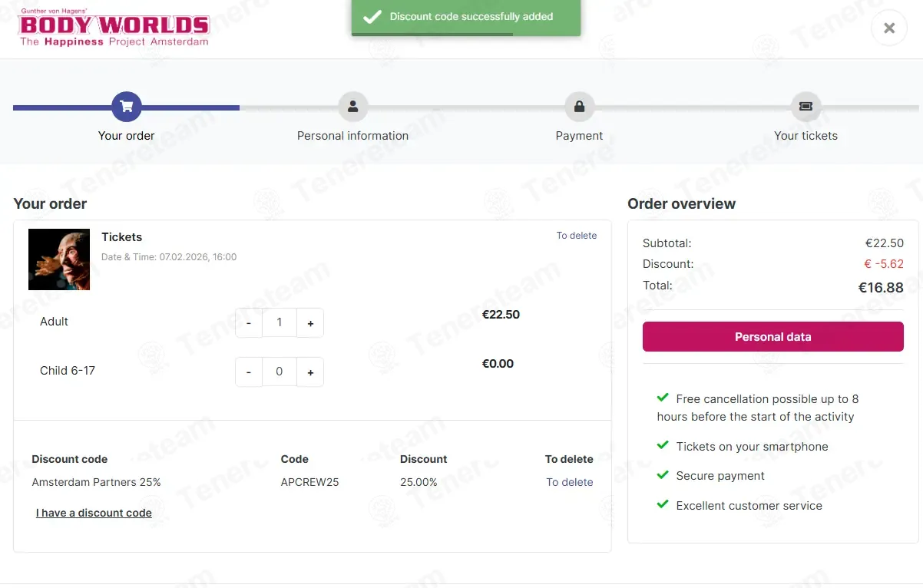923x588 pixels.
Task: Remove tickets via top To delete link
Action: tap(577, 236)
